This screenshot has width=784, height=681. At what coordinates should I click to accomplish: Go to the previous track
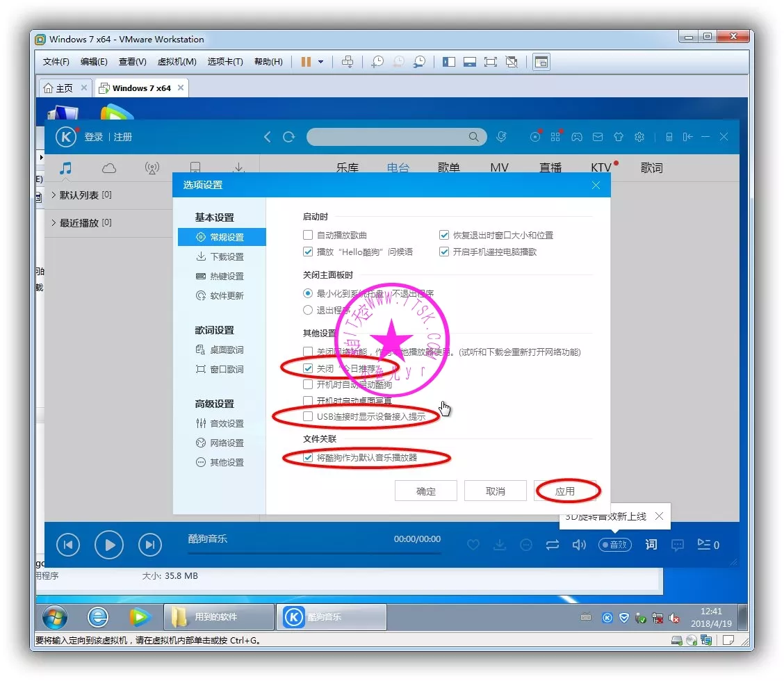[67, 545]
